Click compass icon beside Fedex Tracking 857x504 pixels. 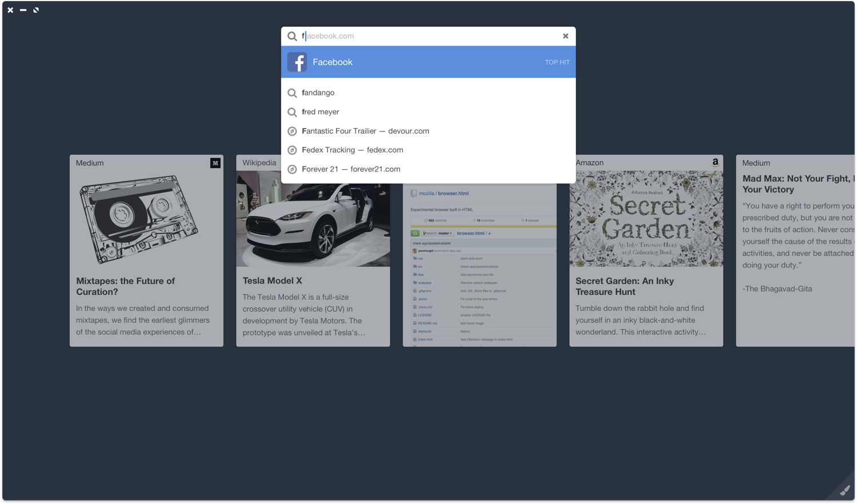(292, 150)
